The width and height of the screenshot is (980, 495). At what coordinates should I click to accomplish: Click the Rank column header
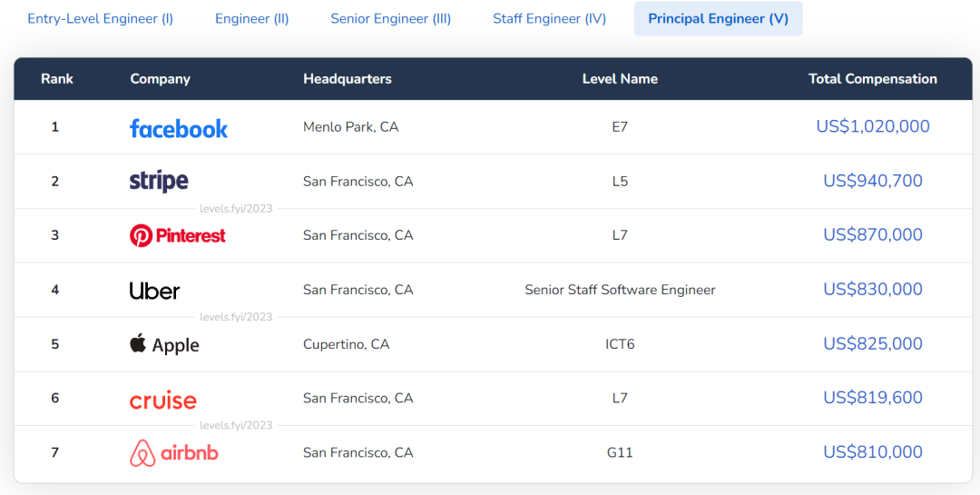[x=57, y=79]
